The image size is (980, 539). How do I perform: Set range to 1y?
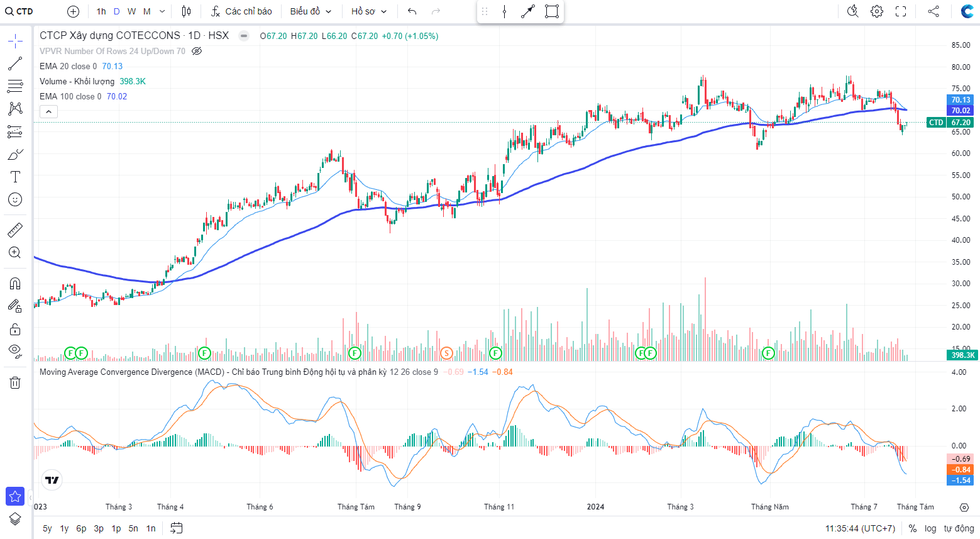coord(64,528)
